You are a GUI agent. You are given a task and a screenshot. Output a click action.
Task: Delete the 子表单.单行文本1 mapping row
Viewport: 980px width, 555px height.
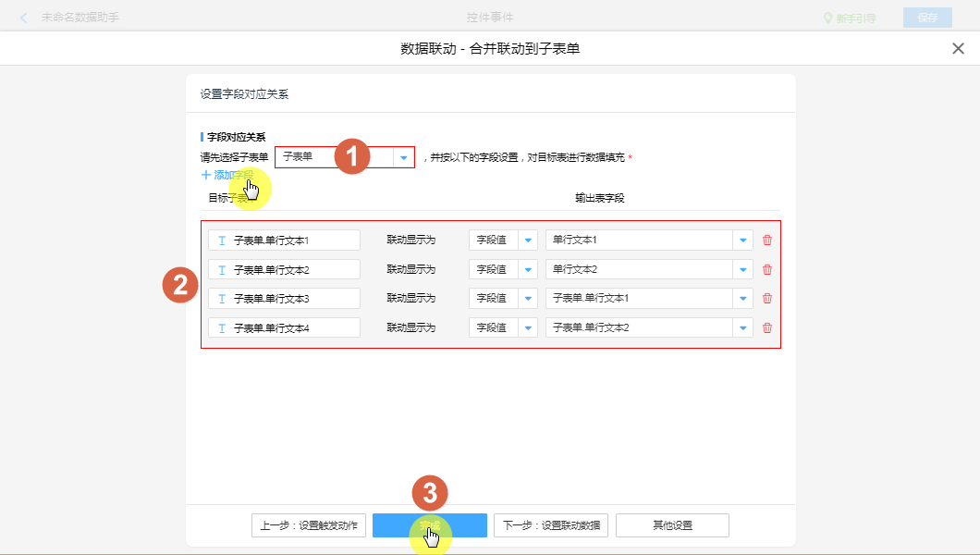pos(766,240)
